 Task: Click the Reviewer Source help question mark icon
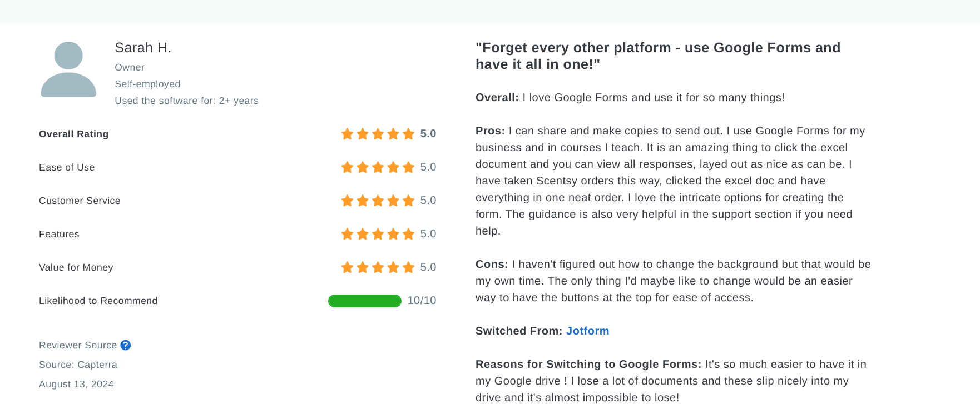coord(126,345)
